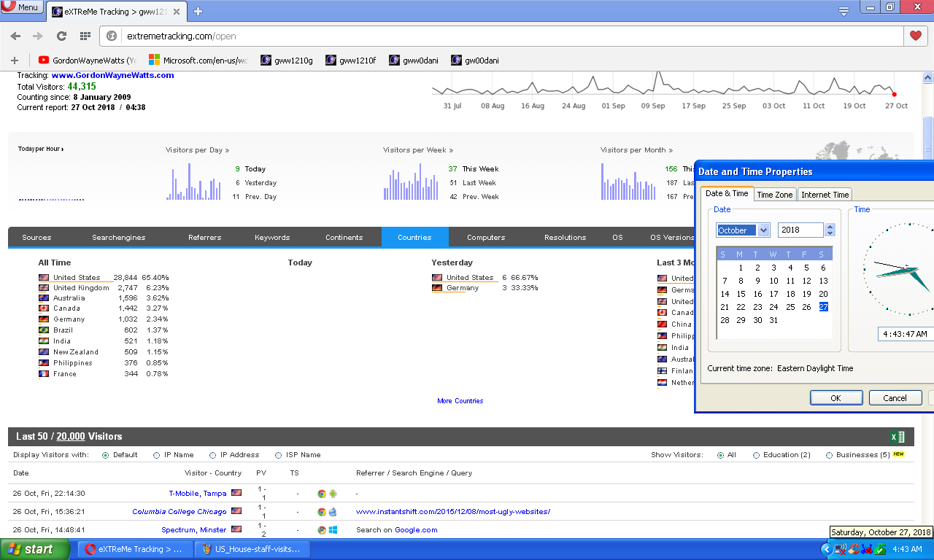Open the Opera Menu button
The image size is (934, 560).
21,7
